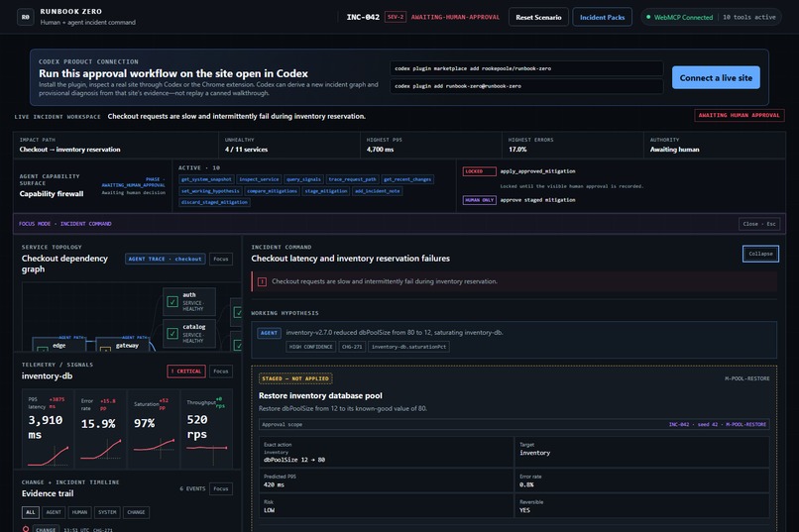799x532 pixels.
Task: Select the HUMAN evidence filter
Action: (79, 512)
